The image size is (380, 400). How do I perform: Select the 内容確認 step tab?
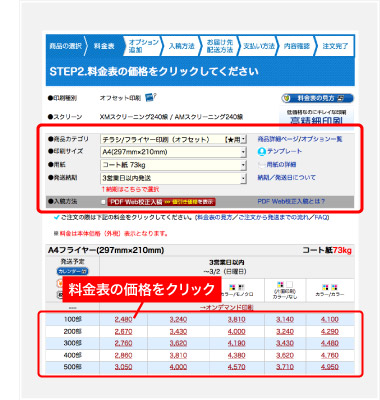297,46
